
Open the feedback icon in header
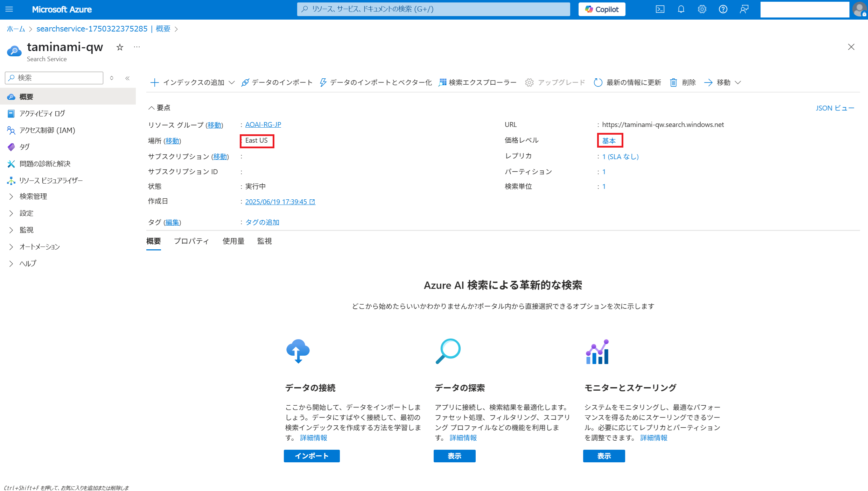[744, 9]
